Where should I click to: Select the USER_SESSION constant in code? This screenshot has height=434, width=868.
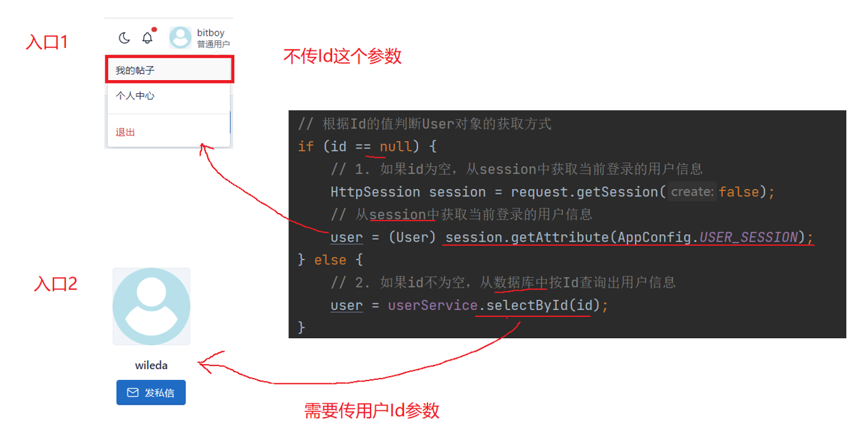point(749,237)
